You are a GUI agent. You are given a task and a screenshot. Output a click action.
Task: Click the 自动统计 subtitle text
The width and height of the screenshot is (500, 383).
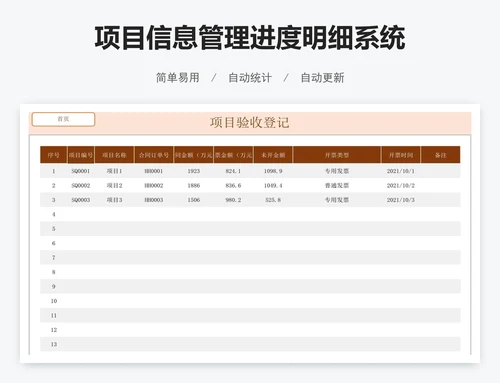click(250, 78)
